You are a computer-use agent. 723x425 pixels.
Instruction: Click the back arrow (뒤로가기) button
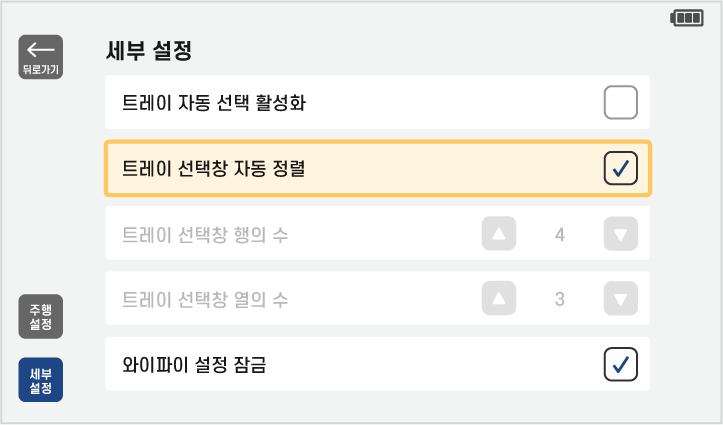click(x=41, y=50)
